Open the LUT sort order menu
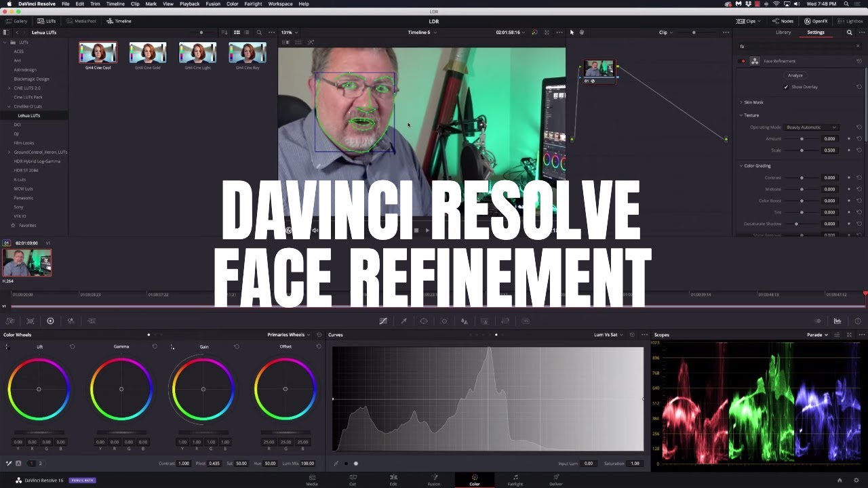Image resolution: width=868 pixels, height=488 pixels. point(226,32)
